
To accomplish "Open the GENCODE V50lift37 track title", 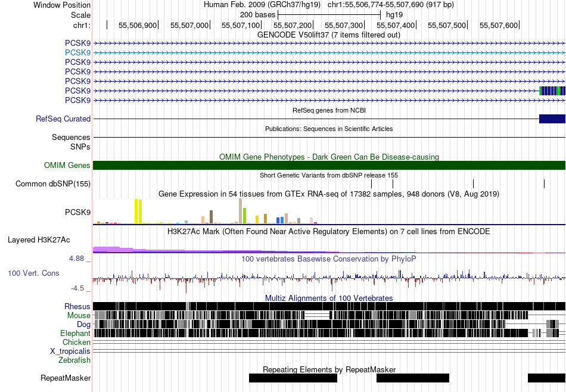I will coord(328,35).
